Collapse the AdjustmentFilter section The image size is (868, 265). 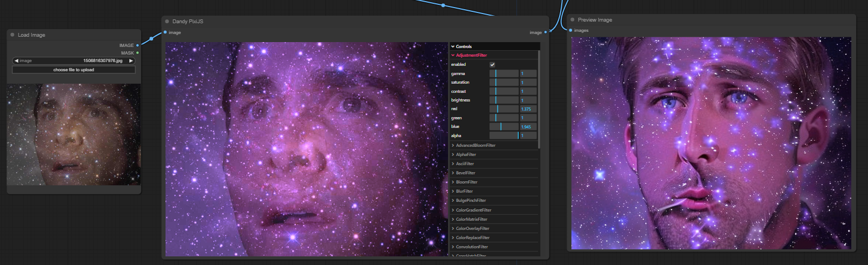494,55
